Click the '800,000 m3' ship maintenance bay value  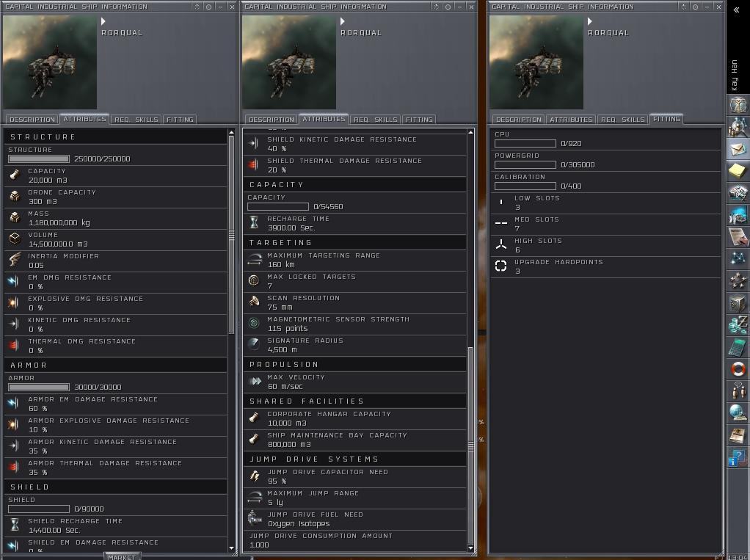289,444
